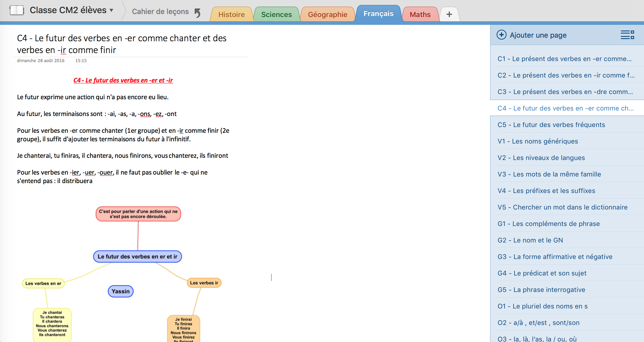Switch to the Histoire tab
644x342 pixels.
pos(231,15)
